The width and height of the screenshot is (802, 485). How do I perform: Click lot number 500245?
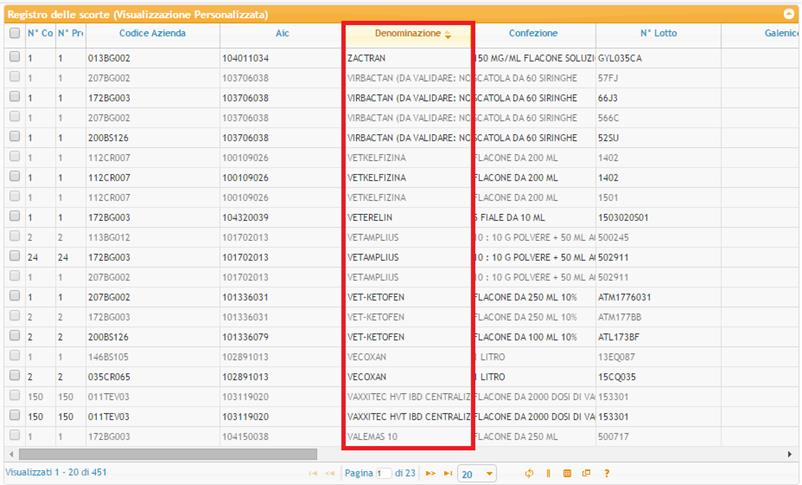[613, 237]
